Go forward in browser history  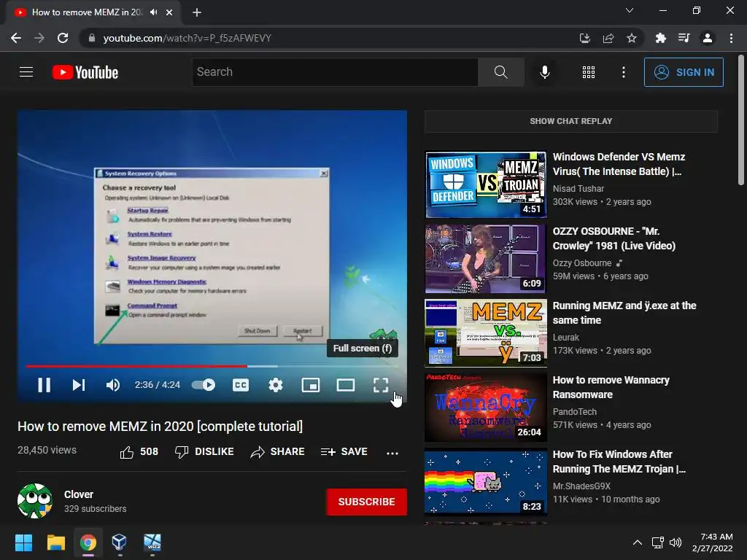(39, 38)
